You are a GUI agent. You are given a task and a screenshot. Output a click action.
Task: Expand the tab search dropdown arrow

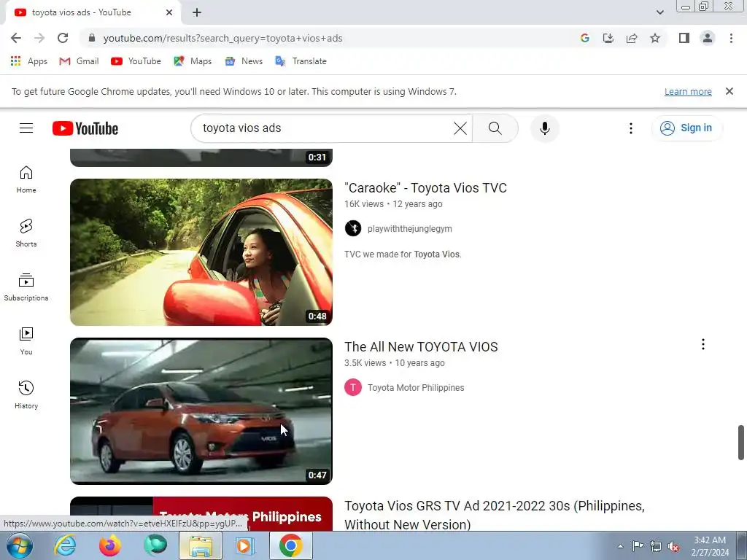[659, 12]
